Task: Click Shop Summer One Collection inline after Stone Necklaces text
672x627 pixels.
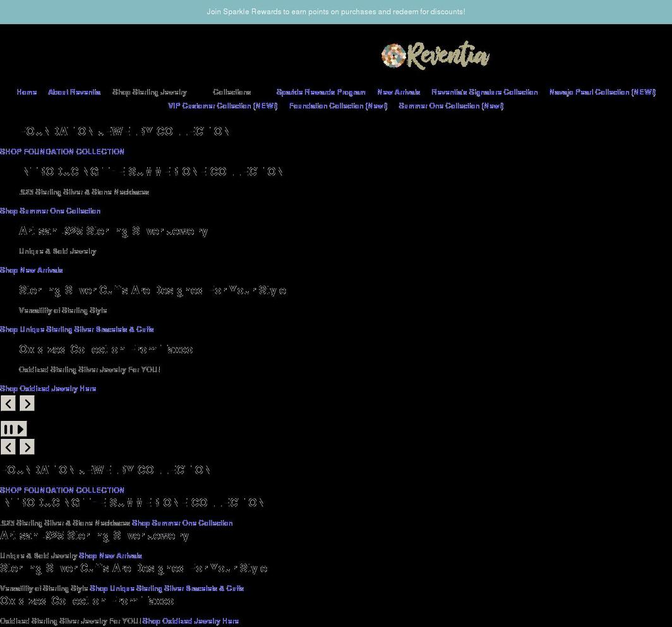Action: coord(182,523)
